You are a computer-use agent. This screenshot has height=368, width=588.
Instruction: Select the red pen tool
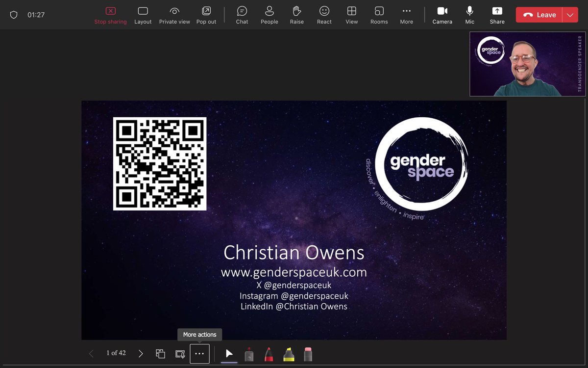(269, 354)
